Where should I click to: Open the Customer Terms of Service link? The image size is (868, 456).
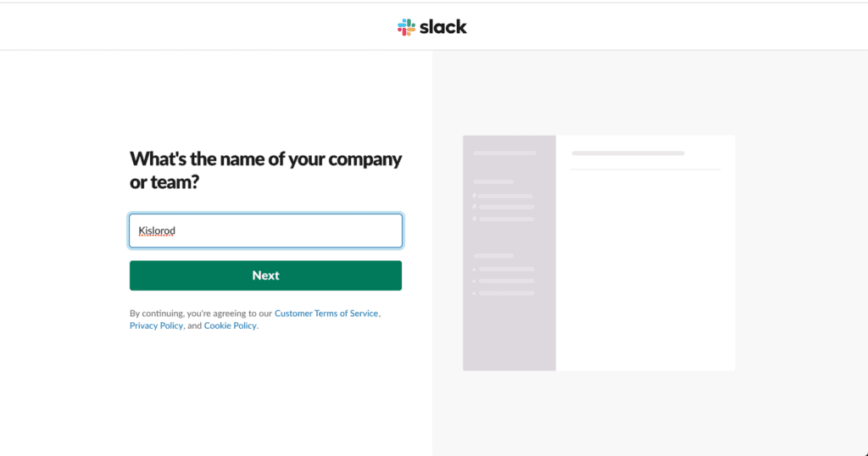click(326, 314)
